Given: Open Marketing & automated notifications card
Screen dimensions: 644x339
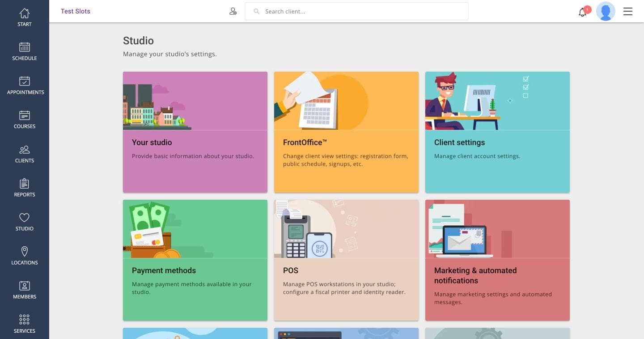Looking at the screenshot, I should [497, 260].
